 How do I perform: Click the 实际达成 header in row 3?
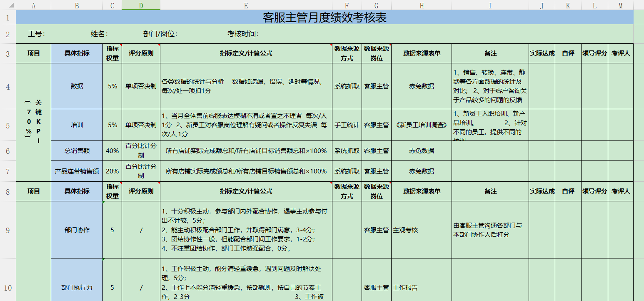point(542,53)
